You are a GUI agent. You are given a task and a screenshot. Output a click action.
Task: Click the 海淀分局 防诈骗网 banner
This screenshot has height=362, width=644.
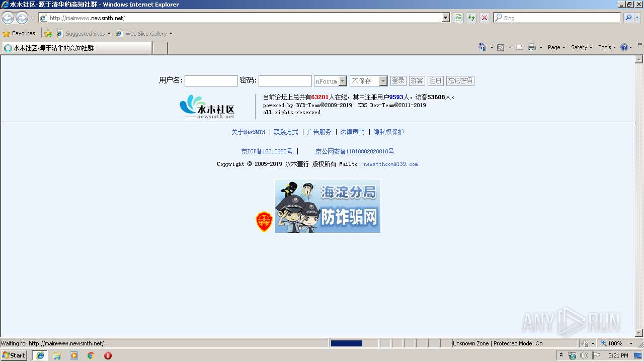(328, 206)
